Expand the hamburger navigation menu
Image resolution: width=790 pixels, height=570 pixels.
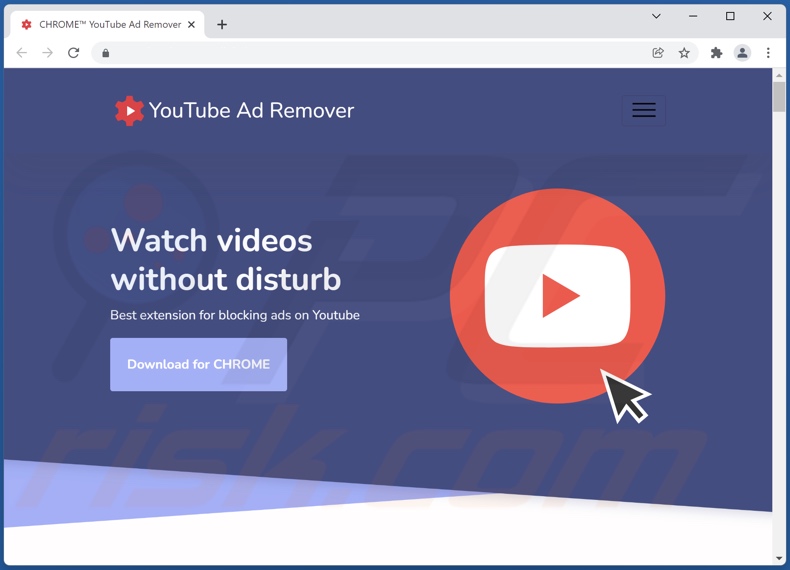click(x=643, y=110)
